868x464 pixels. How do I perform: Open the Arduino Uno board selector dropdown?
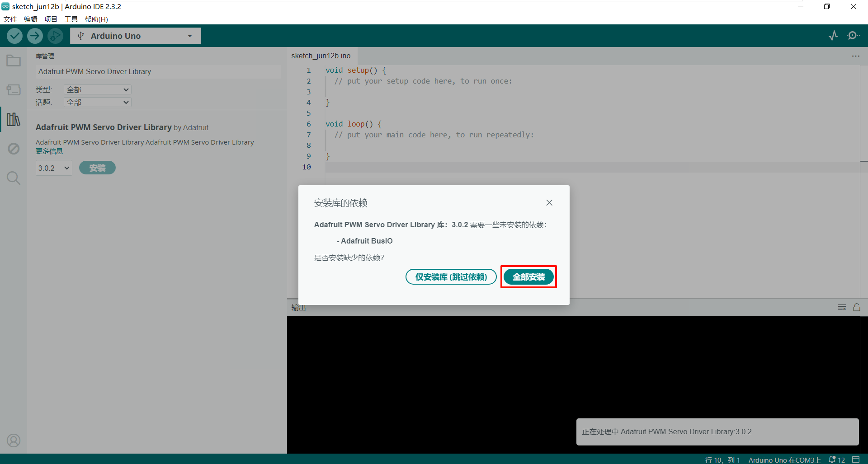point(136,36)
